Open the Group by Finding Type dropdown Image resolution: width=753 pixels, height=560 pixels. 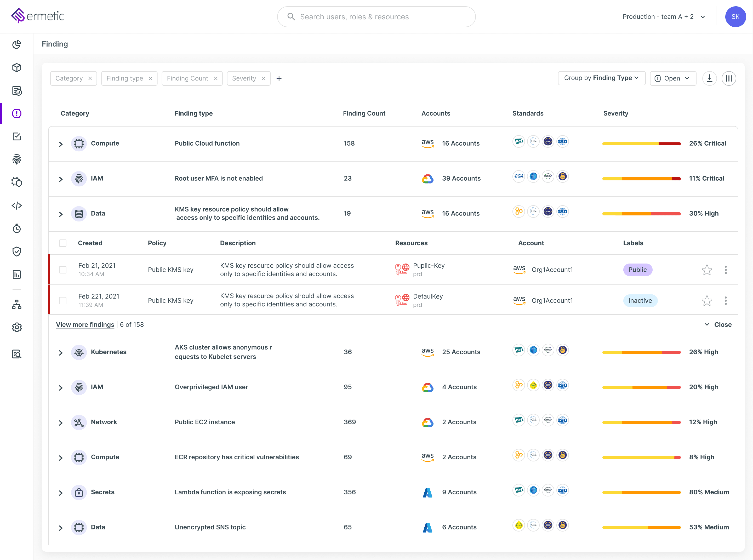pos(601,78)
